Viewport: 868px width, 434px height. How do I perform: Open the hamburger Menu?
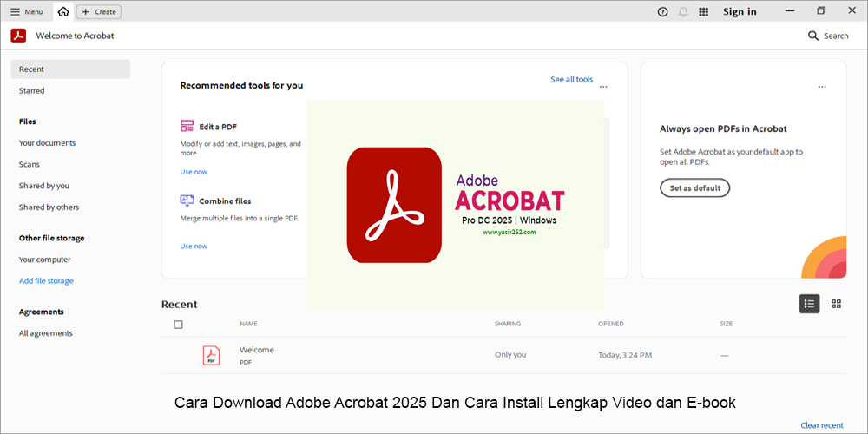coord(27,11)
